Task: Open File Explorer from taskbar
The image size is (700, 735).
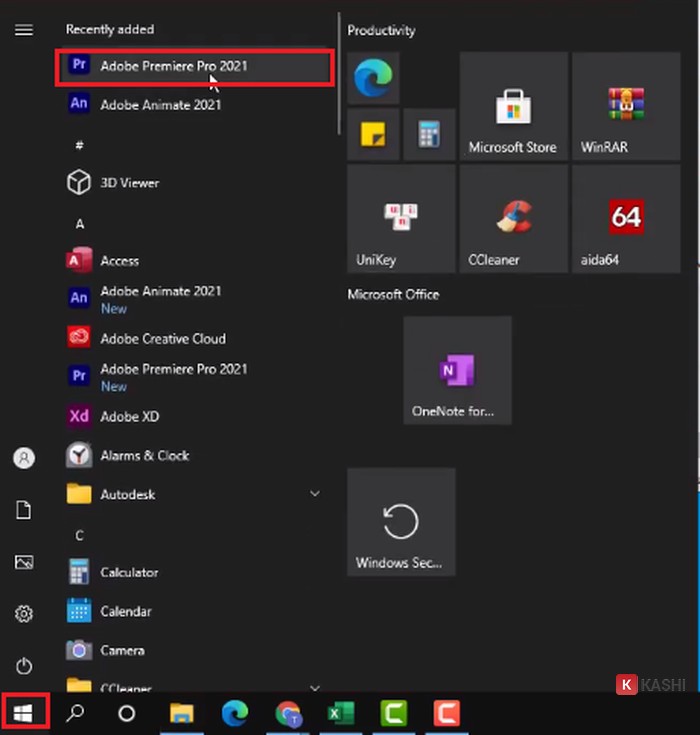Action: [182, 713]
